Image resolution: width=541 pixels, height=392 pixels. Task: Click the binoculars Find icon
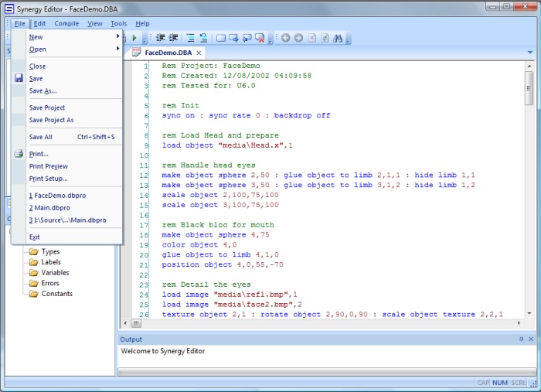(338, 38)
